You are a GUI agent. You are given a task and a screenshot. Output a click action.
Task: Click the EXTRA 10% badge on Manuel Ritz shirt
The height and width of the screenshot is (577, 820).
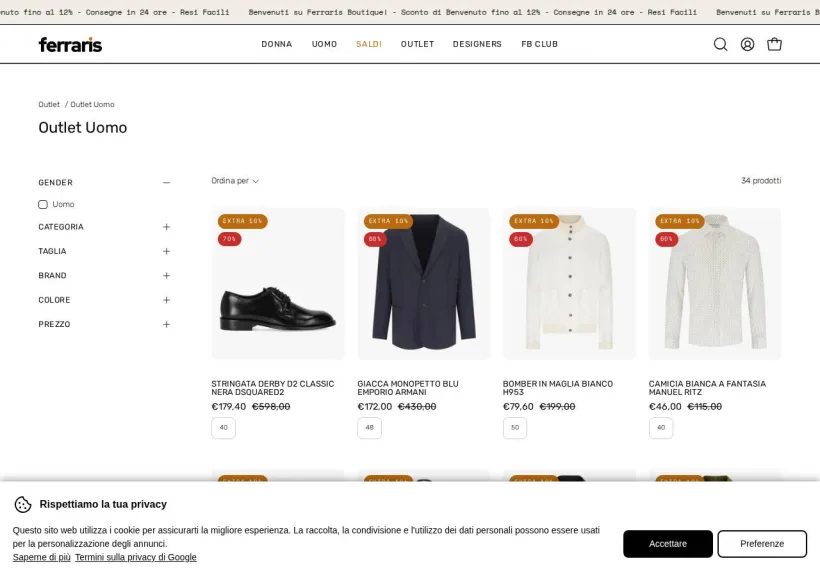[679, 221]
